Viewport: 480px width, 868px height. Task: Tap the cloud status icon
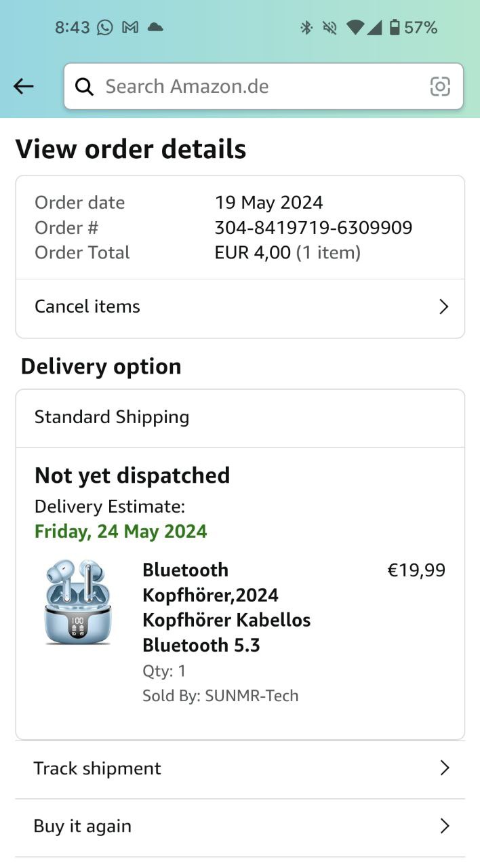click(155, 27)
